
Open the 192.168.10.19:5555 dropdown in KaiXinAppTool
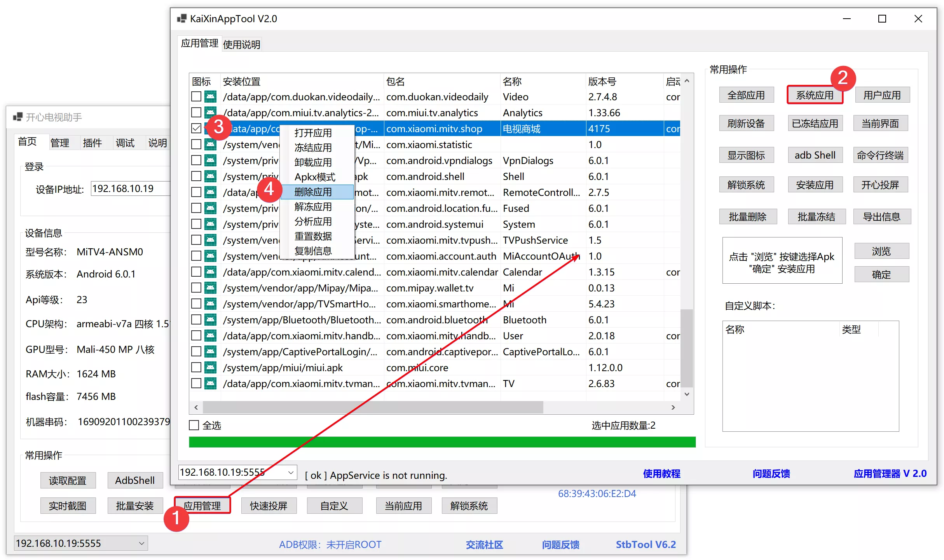(290, 472)
